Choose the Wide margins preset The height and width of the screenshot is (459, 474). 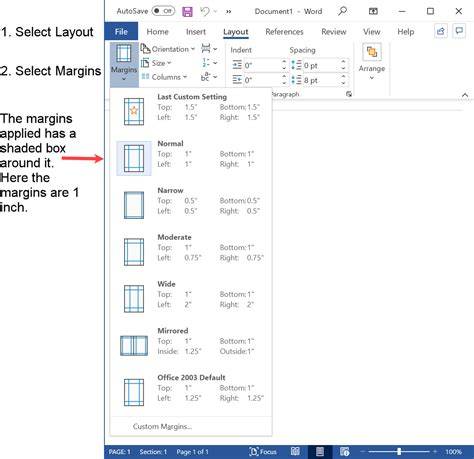click(191, 298)
